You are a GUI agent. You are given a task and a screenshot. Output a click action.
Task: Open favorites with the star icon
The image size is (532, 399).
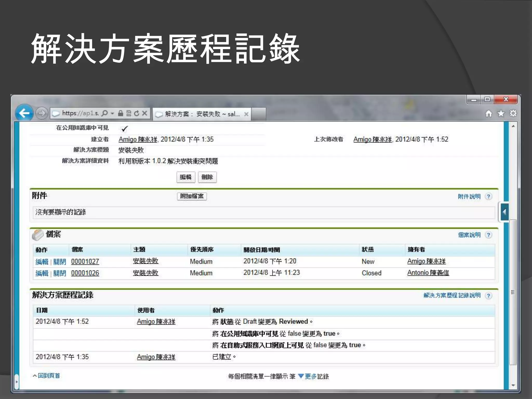pos(501,114)
